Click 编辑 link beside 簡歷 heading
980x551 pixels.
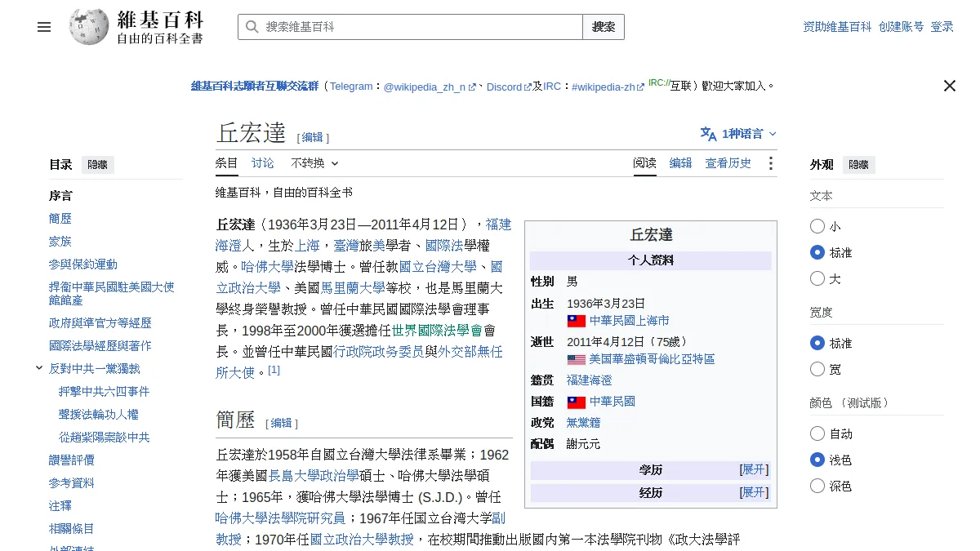282,423
